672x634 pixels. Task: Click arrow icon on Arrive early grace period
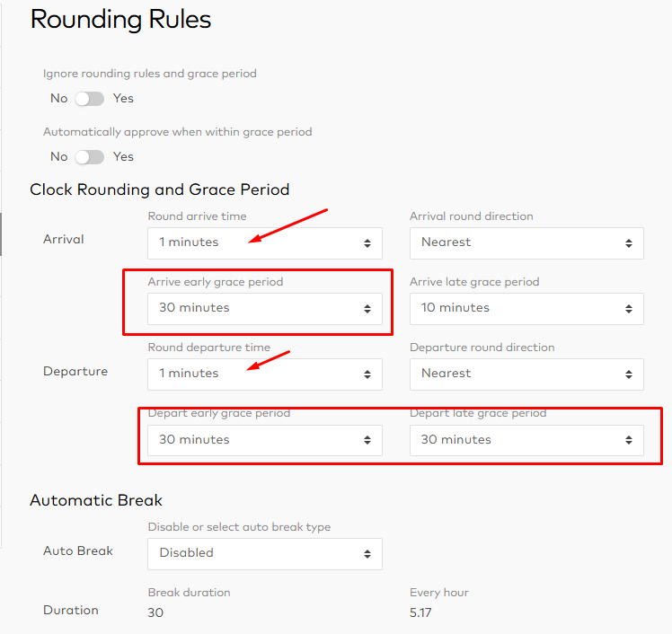(367, 309)
